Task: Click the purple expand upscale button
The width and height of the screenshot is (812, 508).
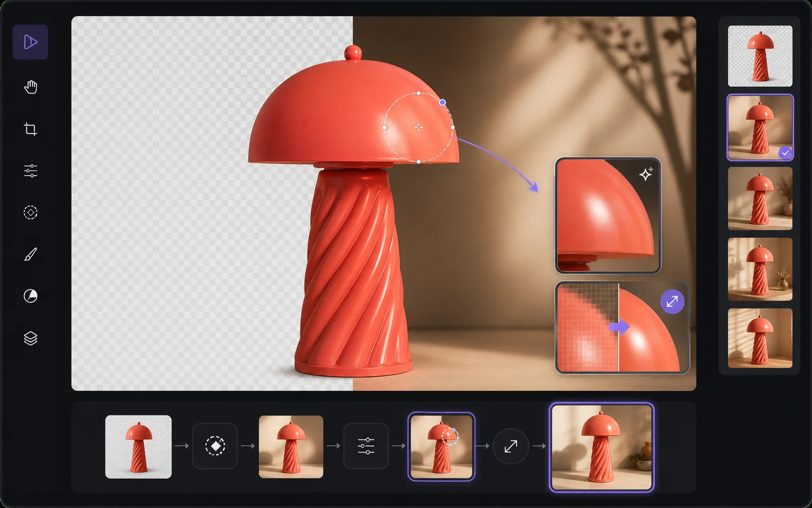Action: (x=672, y=302)
